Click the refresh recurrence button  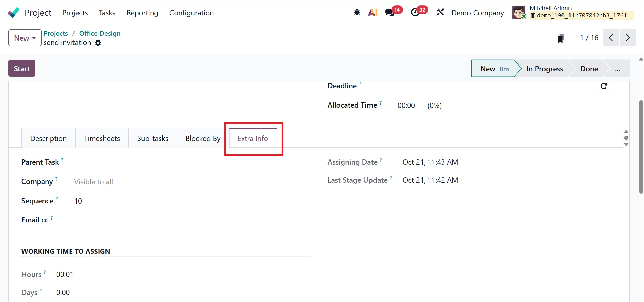pyautogui.click(x=603, y=86)
